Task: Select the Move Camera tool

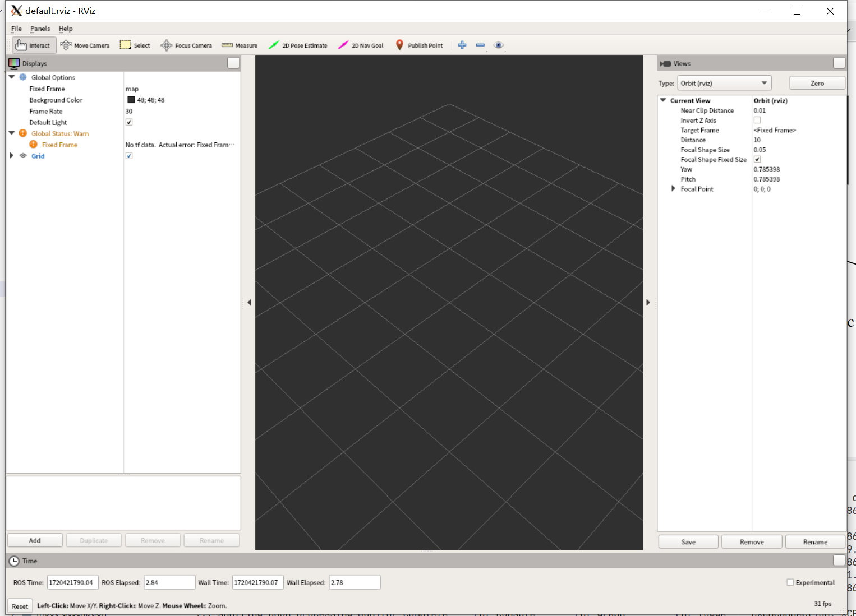Action: coord(85,45)
